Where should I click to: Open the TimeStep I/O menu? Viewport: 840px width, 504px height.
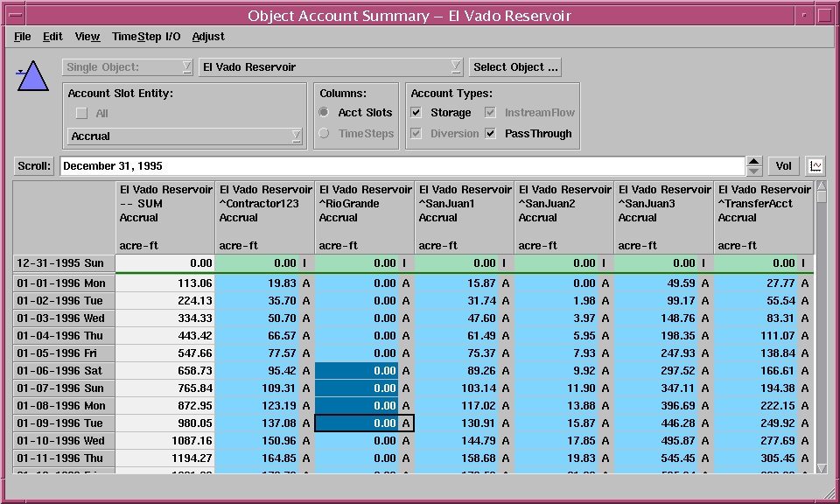click(146, 37)
